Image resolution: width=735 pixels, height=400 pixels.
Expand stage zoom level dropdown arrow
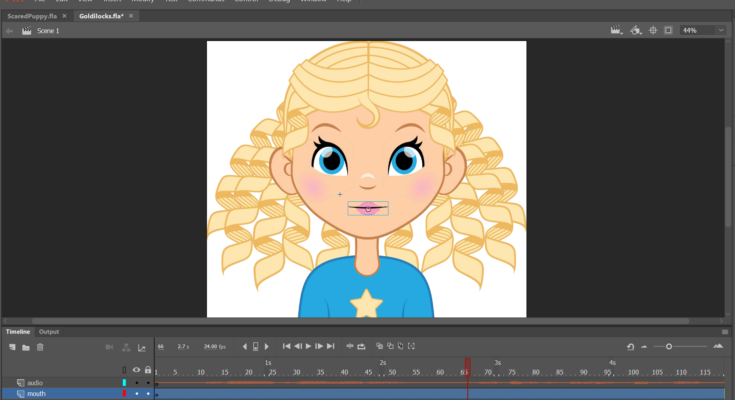coord(721,30)
